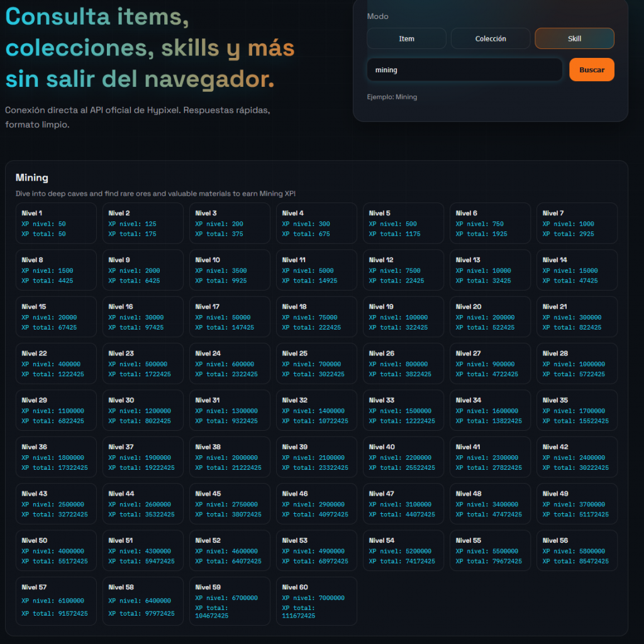Image resolution: width=644 pixels, height=644 pixels.
Task: Switch to Colección mode
Action: click(491, 38)
